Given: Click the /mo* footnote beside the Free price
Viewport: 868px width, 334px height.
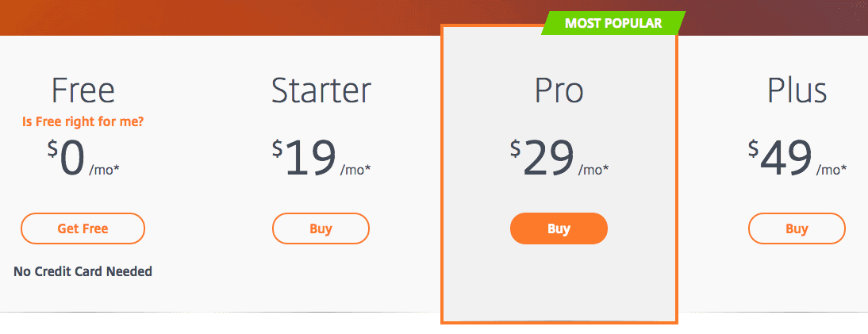Looking at the screenshot, I should [105, 170].
